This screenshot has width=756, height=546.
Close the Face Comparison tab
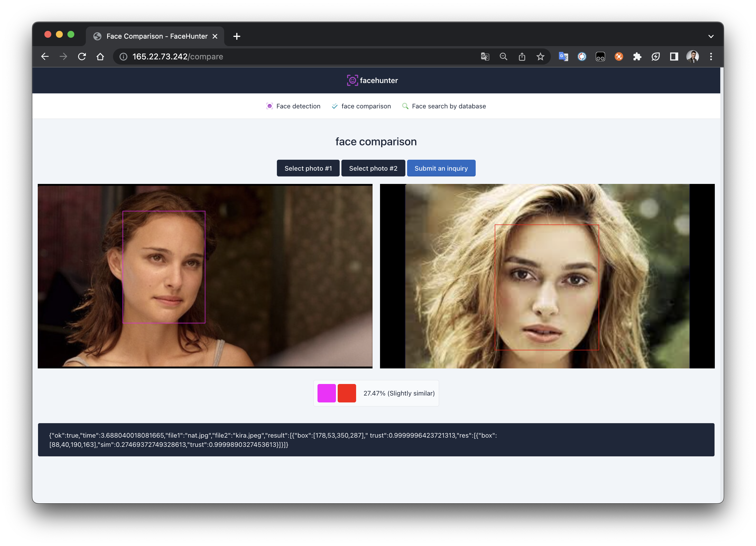point(215,36)
